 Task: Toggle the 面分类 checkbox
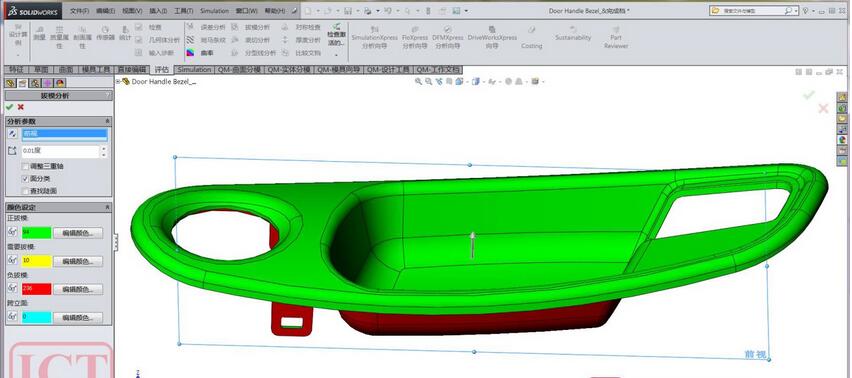coord(26,179)
